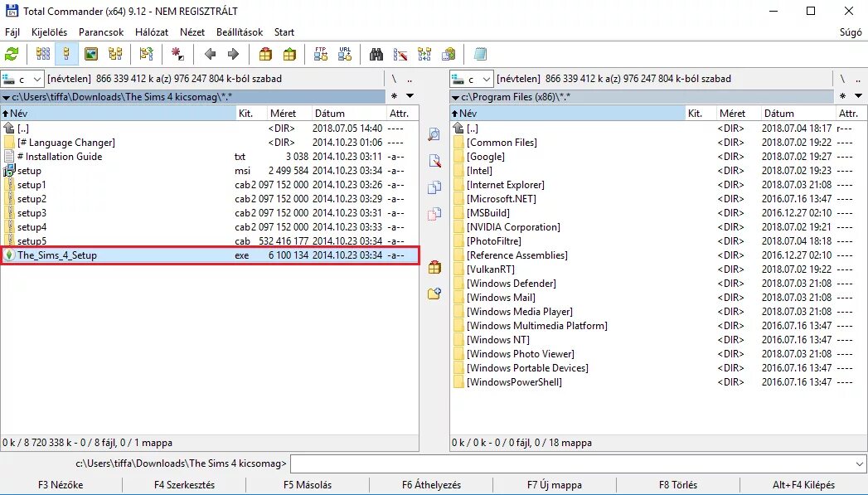Select [Windows Media Player] folder
Screen dimensions: 868x495
[x=658, y=312]
